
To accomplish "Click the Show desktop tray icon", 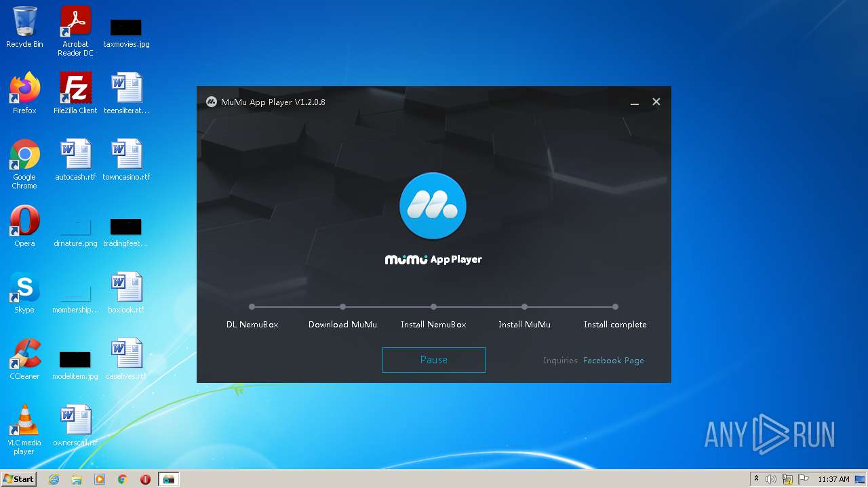I will [x=861, y=479].
